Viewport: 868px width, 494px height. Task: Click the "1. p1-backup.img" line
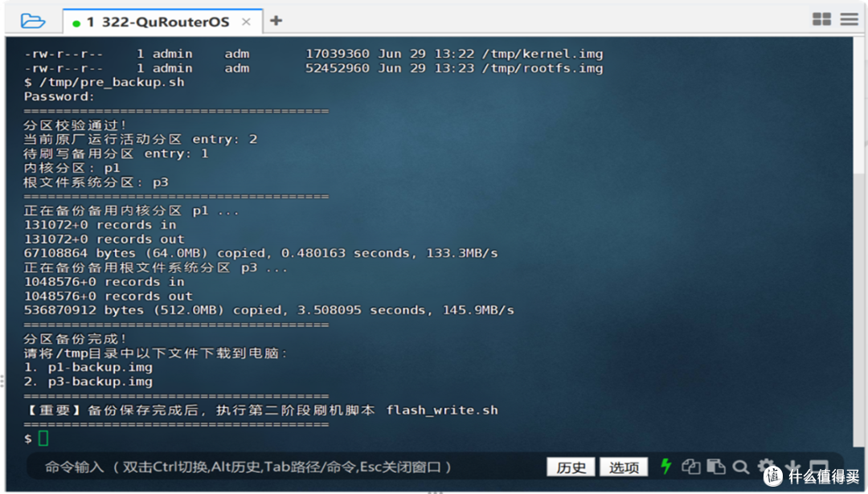[x=88, y=367]
